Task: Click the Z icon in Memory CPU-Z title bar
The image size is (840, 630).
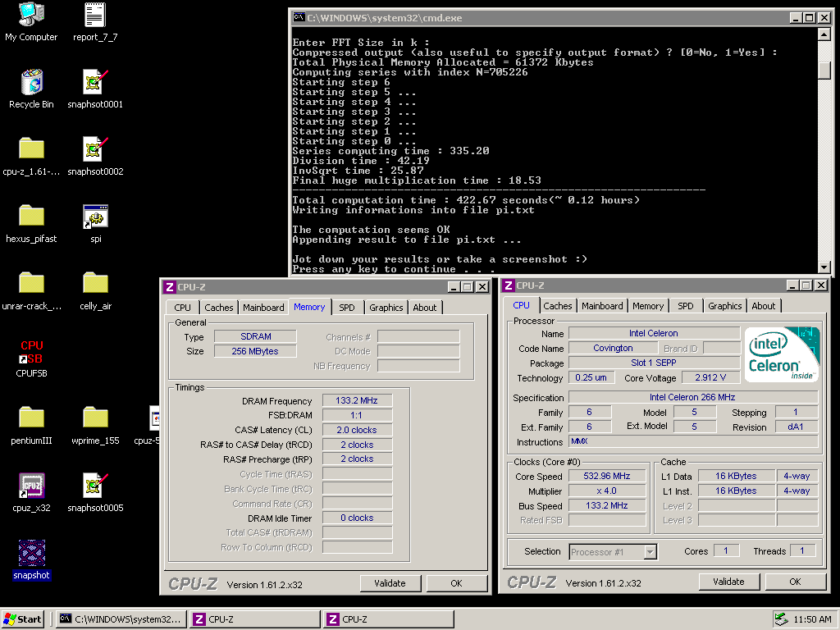Action: [170, 286]
